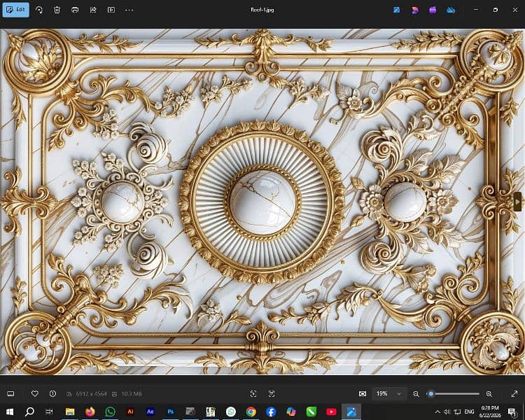The height and width of the screenshot is (420, 525).
Task: Click the Roof-1.jpg file title
Action: coord(262,10)
